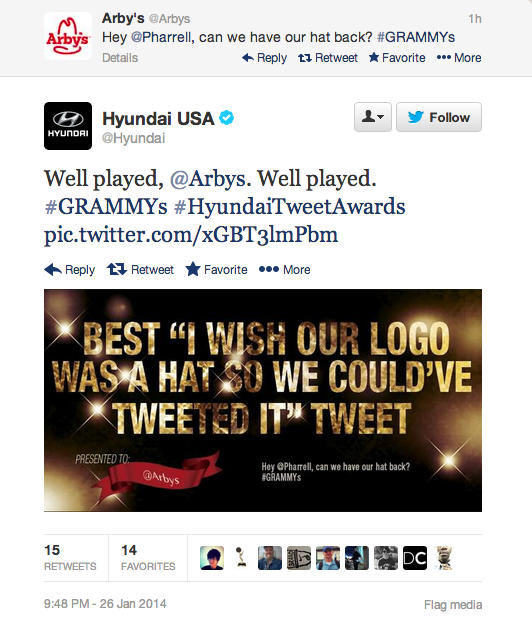The height and width of the screenshot is (634, 532).
Task: Open Details of Arby's tweet
Action: pos(120,58)
